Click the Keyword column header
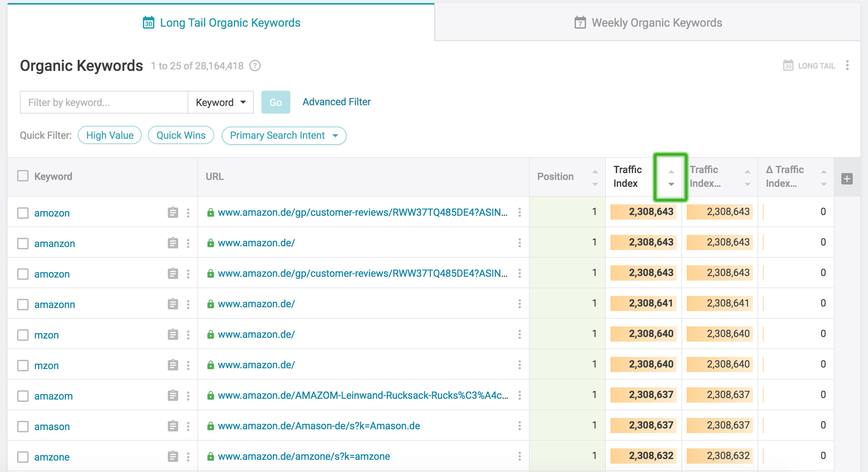The image size is (868, 472). coord(53,177)
